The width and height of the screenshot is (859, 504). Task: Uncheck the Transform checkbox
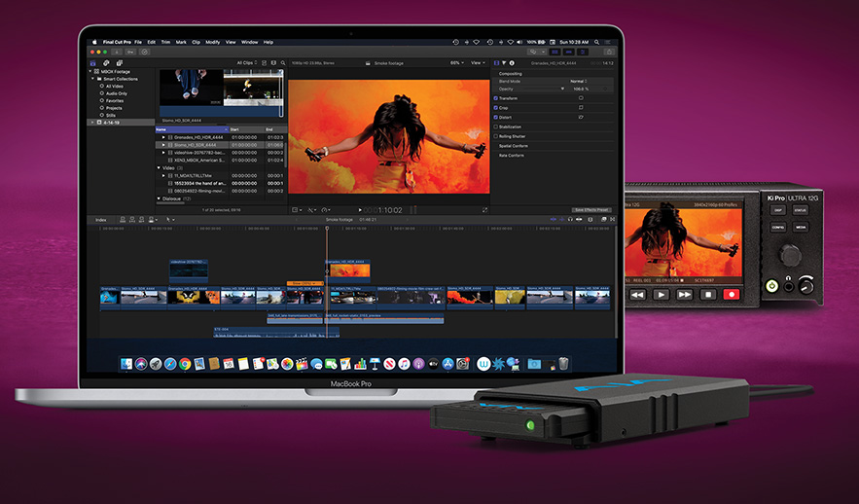(x=496, y=98)
